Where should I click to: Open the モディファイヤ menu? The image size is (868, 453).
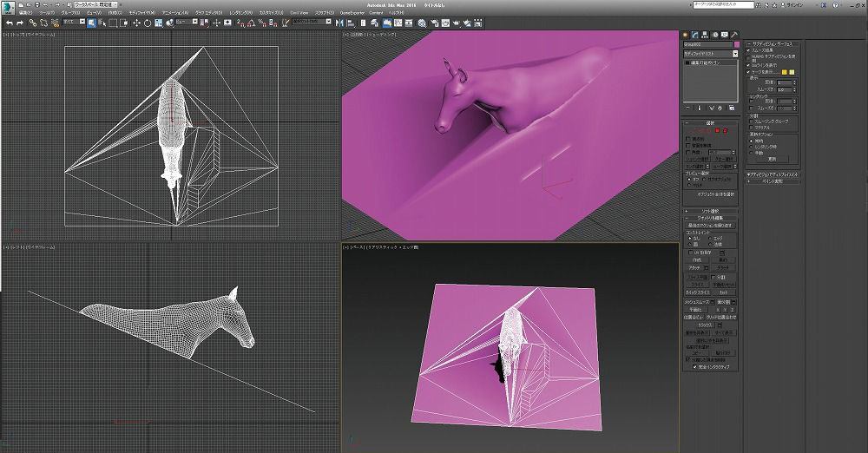coord(141,12)
